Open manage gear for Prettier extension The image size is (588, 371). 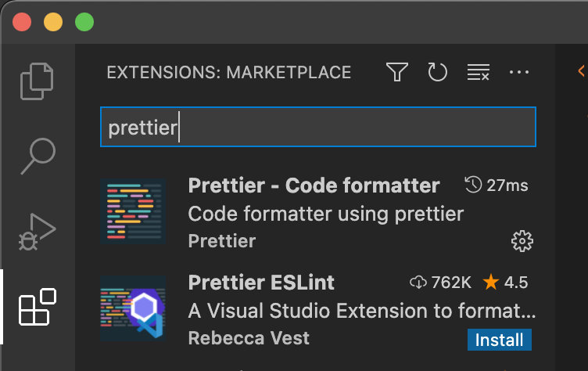pyautogui.click(x=522, y=241)
